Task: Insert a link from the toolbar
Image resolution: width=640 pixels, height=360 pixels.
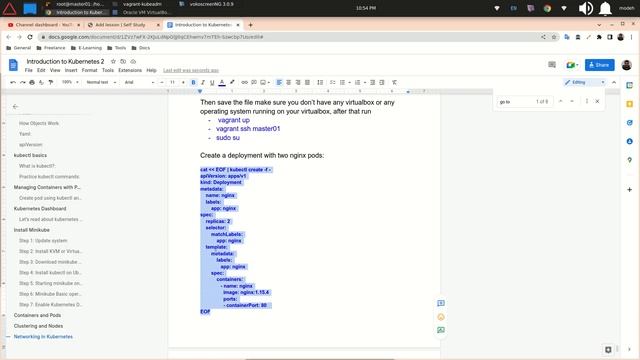Action: (x=244, y=82)
